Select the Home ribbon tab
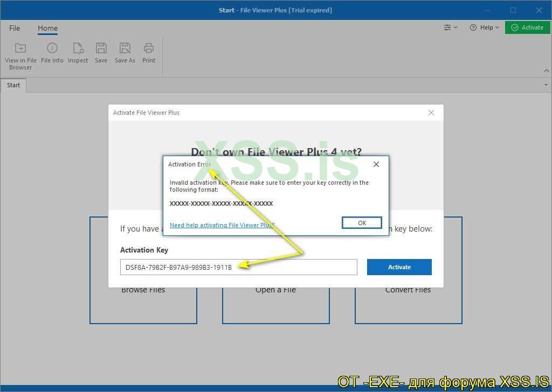552x392 pixels. 47,28
